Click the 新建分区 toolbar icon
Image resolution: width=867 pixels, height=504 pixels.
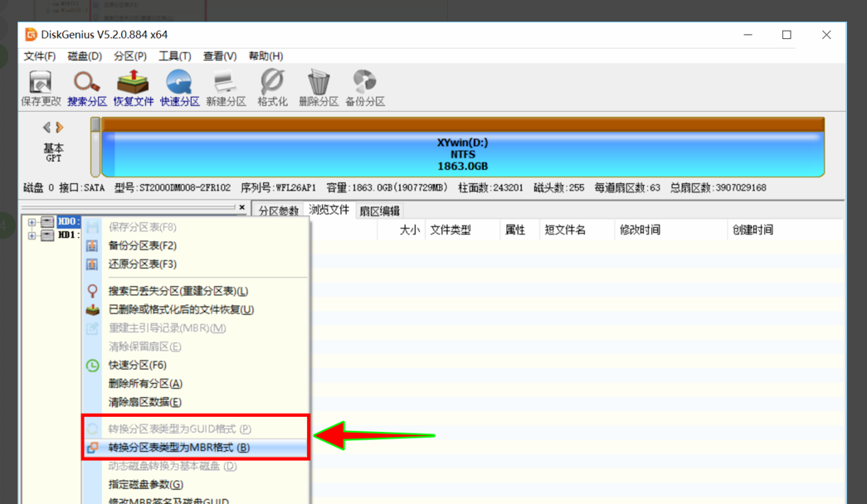click(x=226, y=88)
